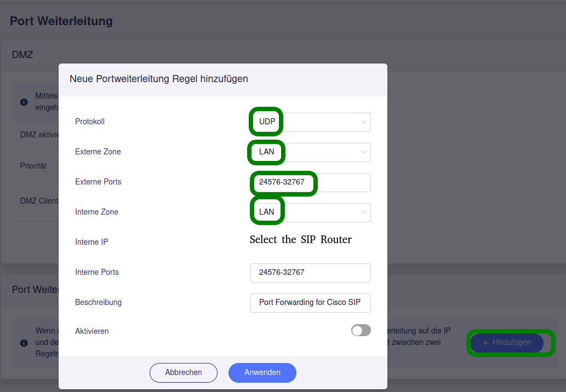Click the info icon beside the Hinzufügen notice
The height and width of the screenshot is (392, 566).
point(24,343)
